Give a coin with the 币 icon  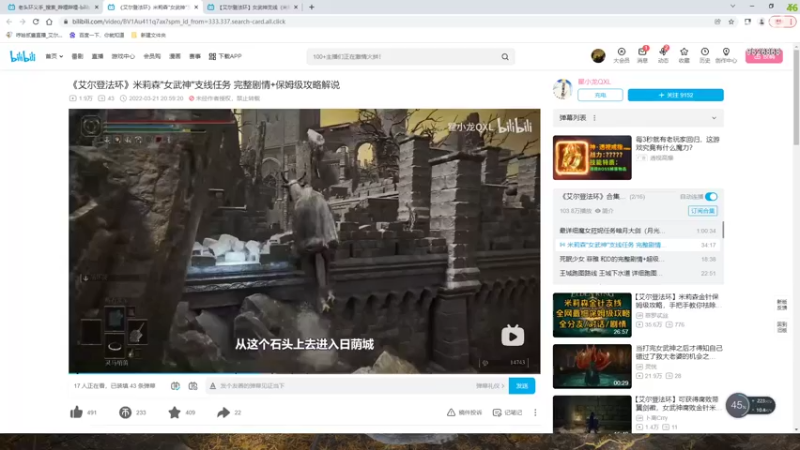tap(125, 412)
